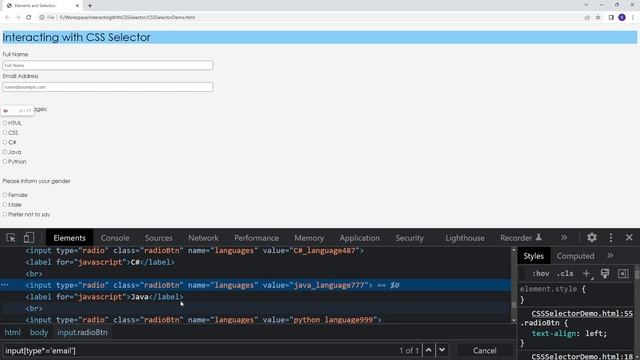Image resolution: width=640 pixels, height=360 pixels.
Task: Cancel the DevTools element search
Action: click(x=484, y=350)
